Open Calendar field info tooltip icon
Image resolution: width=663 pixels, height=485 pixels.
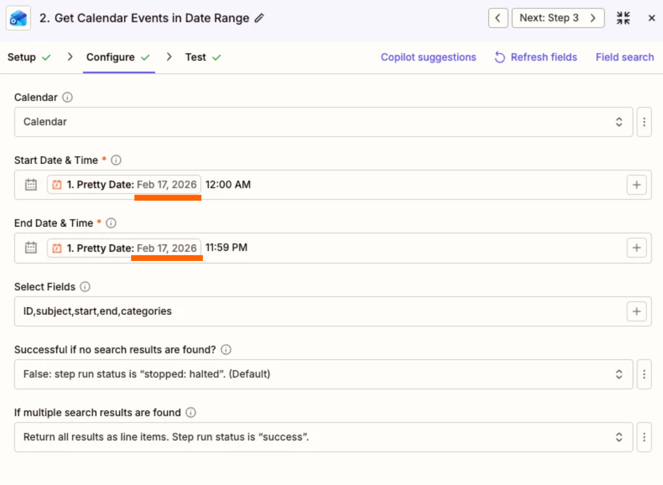(x=68, y=98)
